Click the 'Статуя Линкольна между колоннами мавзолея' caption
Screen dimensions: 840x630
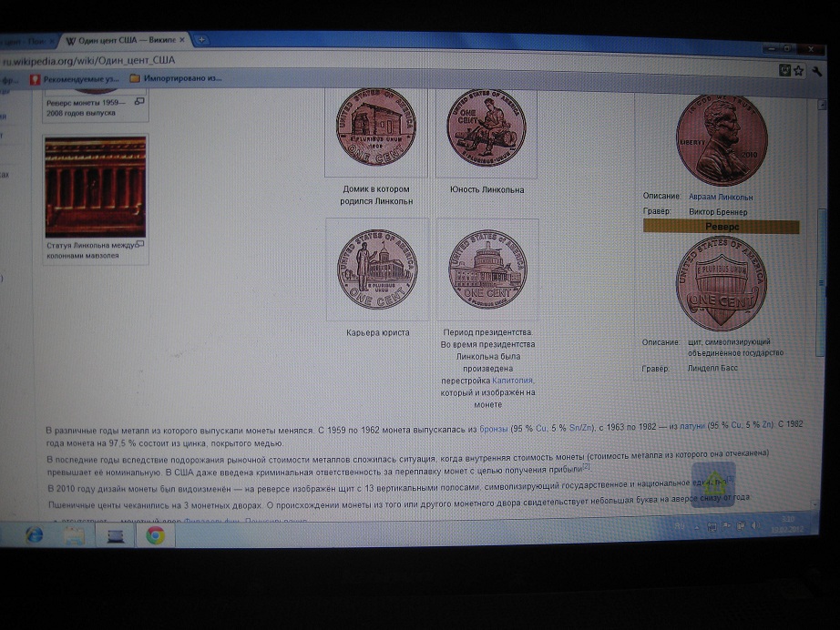(x=91, y=250)
